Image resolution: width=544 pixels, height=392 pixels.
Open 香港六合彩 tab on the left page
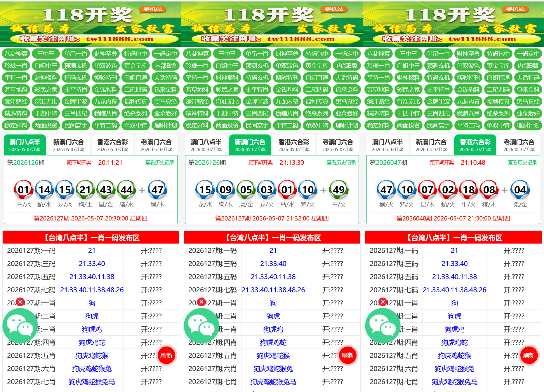pos(113,145)
